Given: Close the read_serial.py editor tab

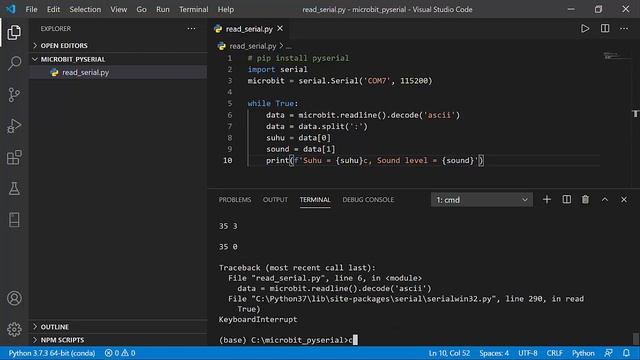Looking at the screenshot, I should (280, 29).
